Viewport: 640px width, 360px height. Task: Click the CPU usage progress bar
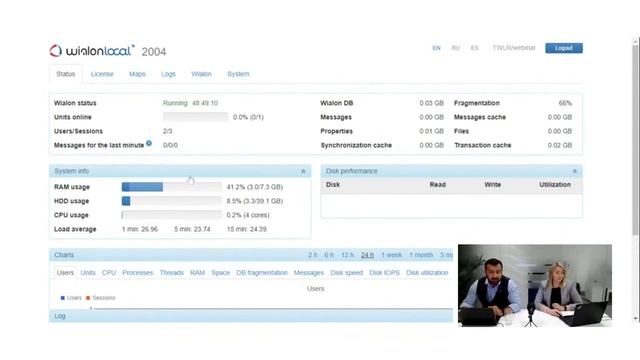tap(171, 215)
